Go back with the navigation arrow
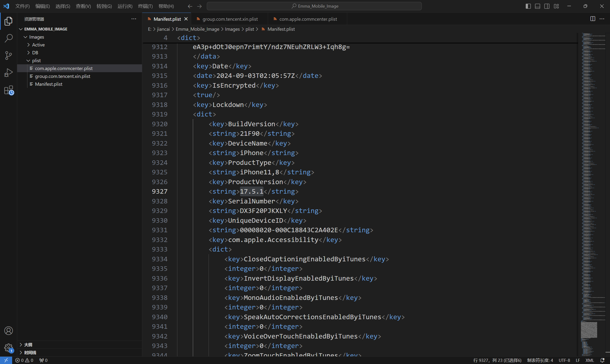 tap(190, 6)
